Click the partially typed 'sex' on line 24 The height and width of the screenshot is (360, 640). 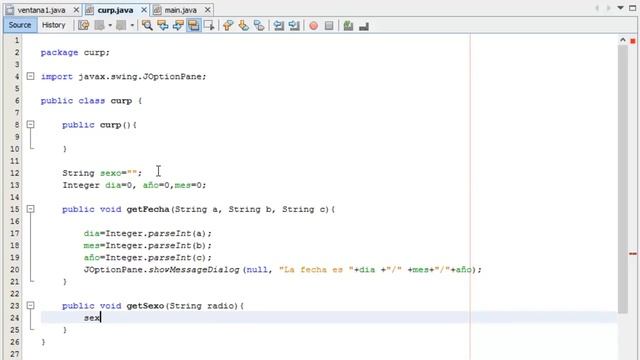click(92, 318)
